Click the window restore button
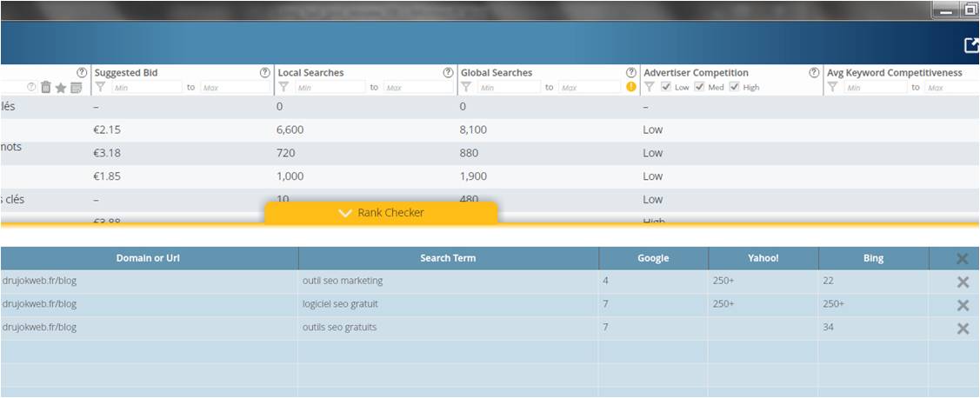The image size is (980, 398). click(x=972, y=10)
